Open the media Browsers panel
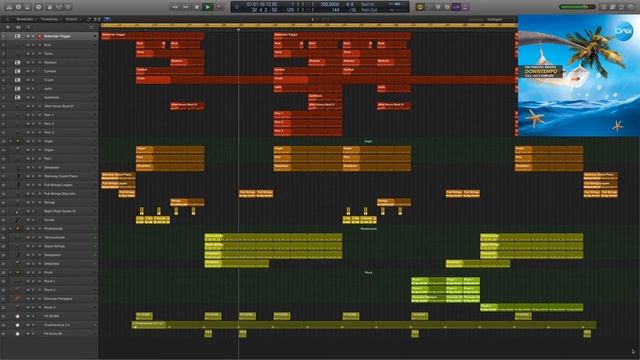640x360 pixels. (631, 7)
